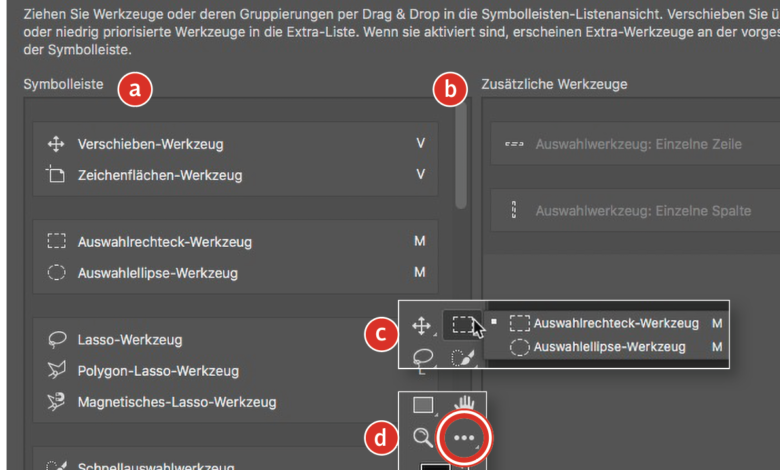Open the three-dots edit toolbar button

click(464, 438)
